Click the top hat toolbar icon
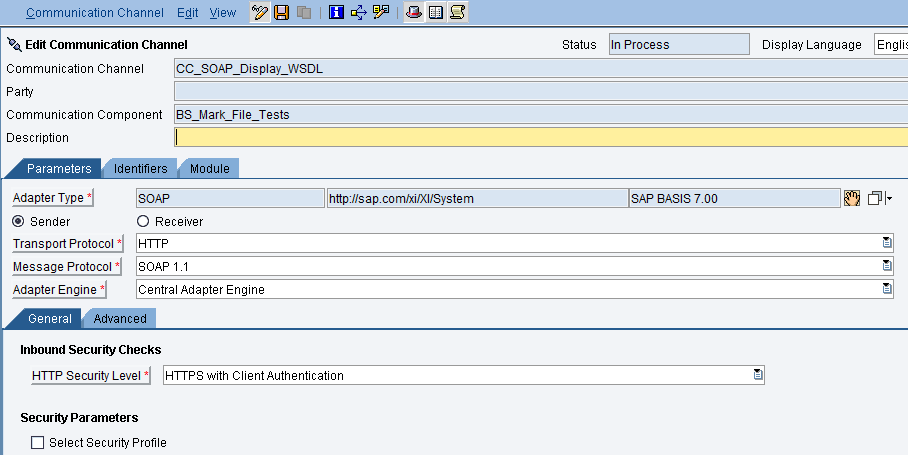Image resolution: width=908 pixels, height=455 pixels. 413,12
